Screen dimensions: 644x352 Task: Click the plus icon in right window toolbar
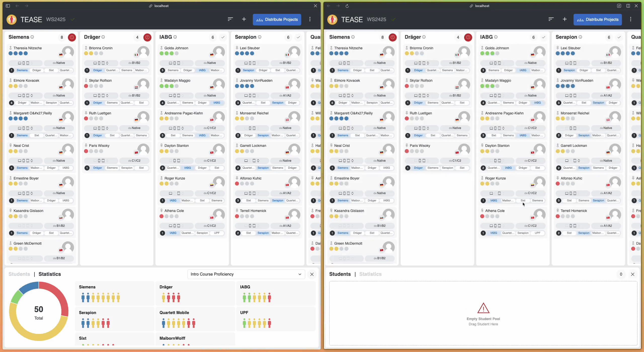(565, 19)
